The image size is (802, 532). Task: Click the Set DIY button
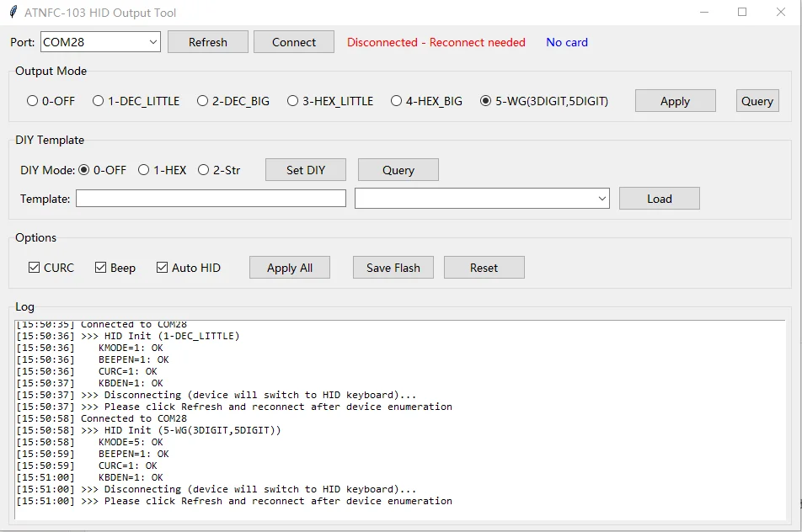(x=305, y=170)
